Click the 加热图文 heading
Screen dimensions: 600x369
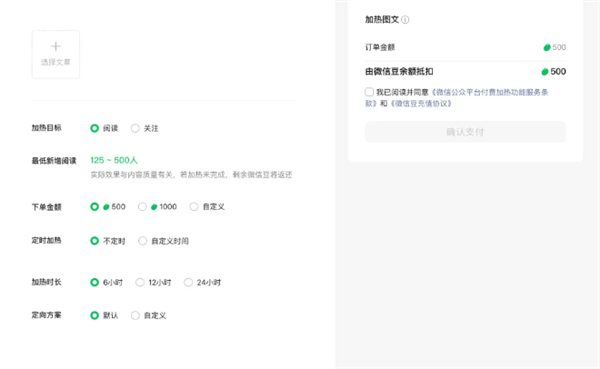coord(382,20)
